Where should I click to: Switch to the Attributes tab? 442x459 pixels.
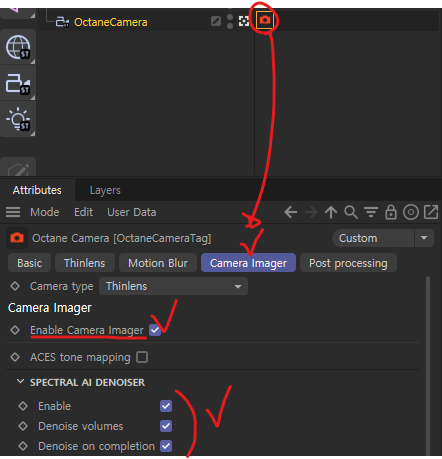(37, 190)
